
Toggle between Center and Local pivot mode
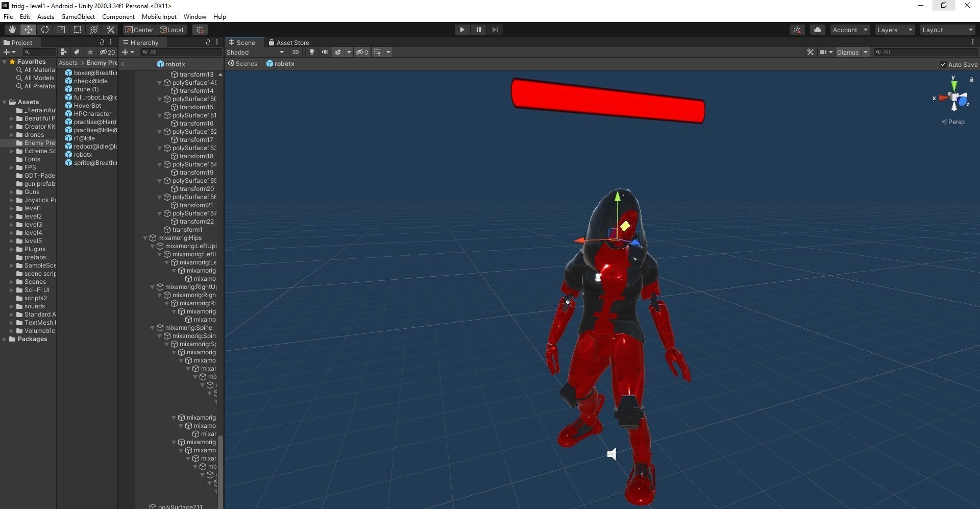pos(139,30)
